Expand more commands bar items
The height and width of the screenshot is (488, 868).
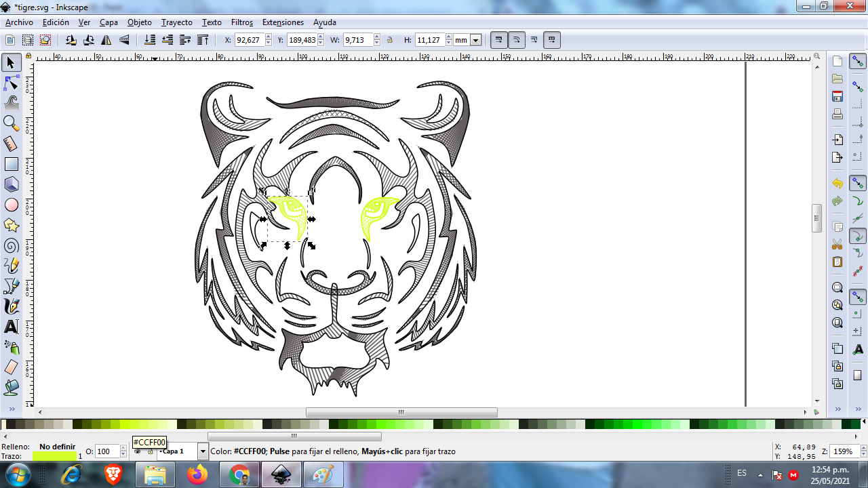tap(837, 409)
